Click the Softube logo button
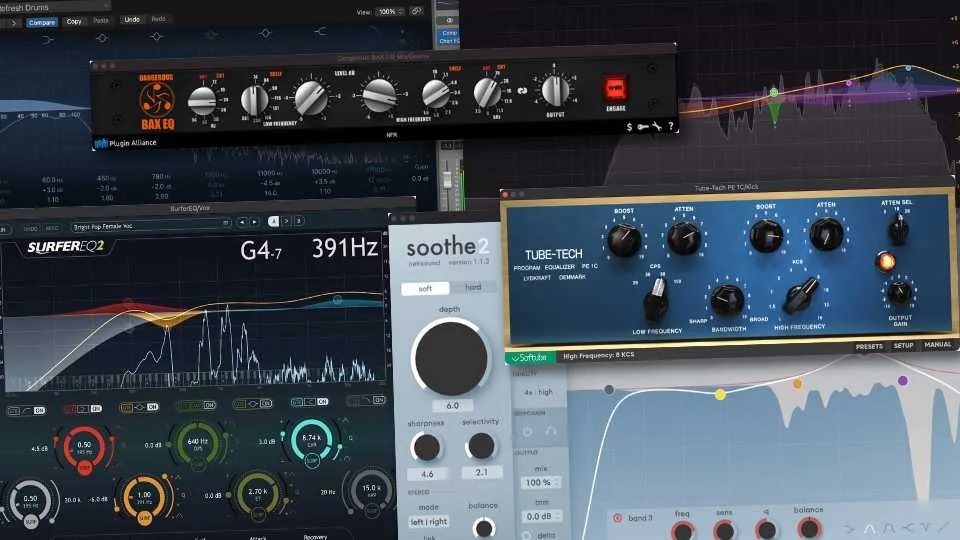 (x=530, y=357)
